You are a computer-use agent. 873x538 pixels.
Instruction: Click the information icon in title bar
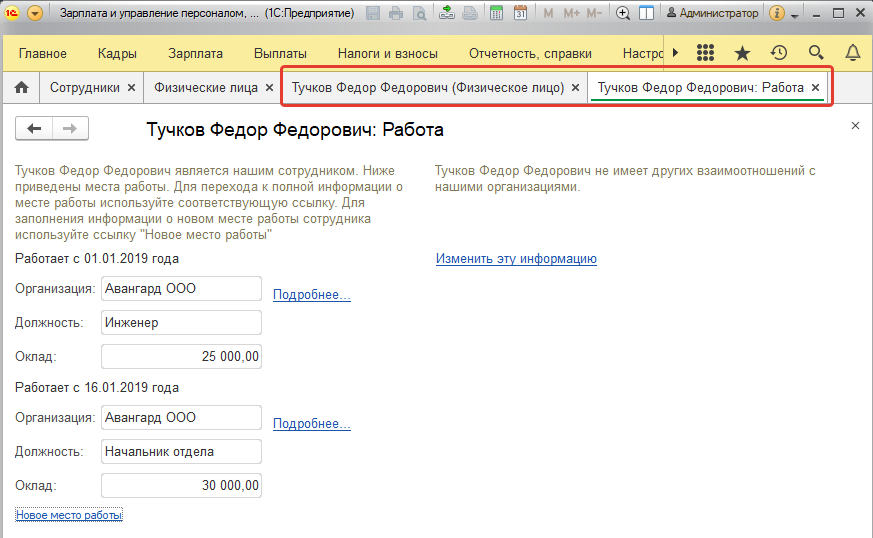pyautogui.click(x=775, y=14)
